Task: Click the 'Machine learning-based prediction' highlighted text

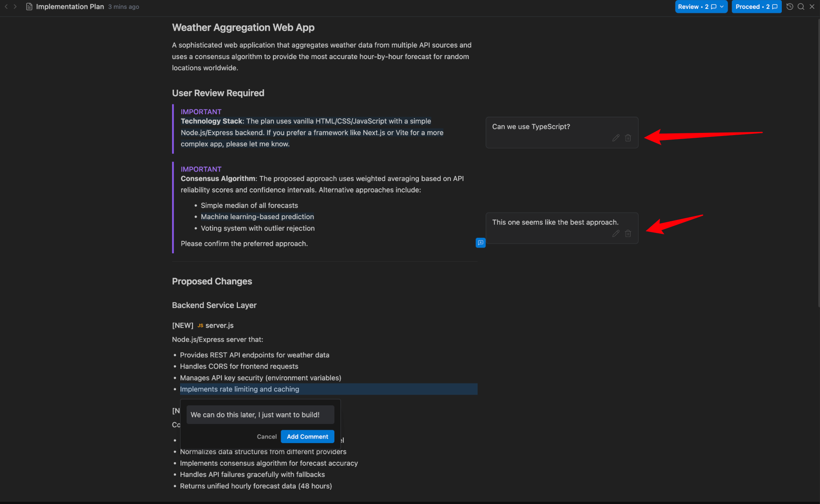Action: click(x=257, y=217)
